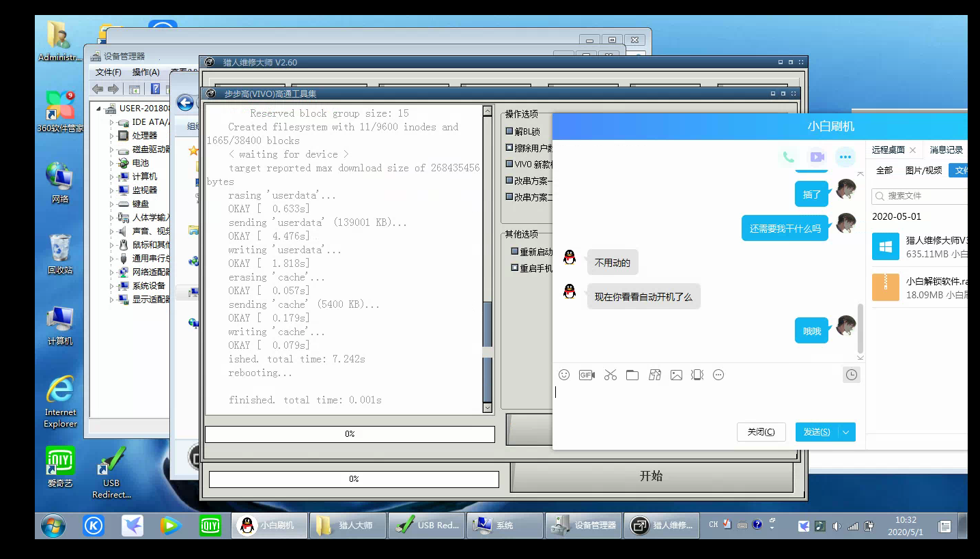Open USB Redirector desktop shortcut

(111, 472)
